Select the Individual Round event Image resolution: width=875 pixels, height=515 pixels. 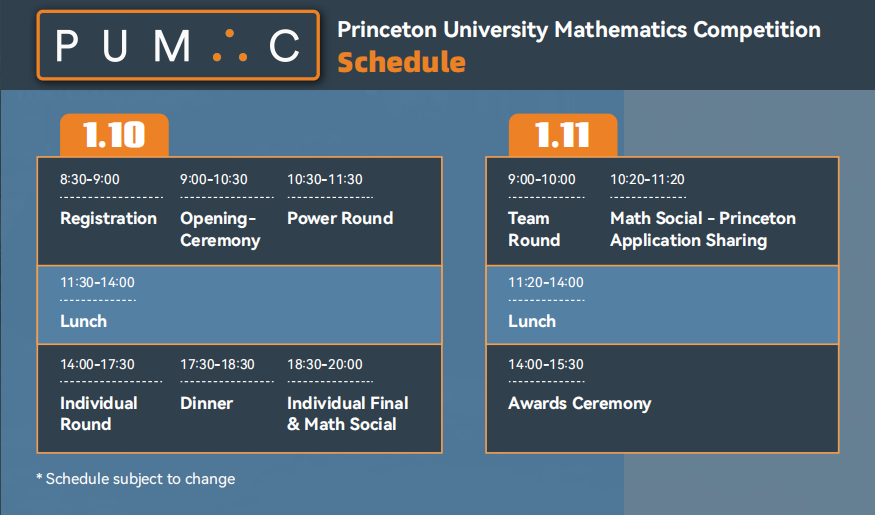98,413
